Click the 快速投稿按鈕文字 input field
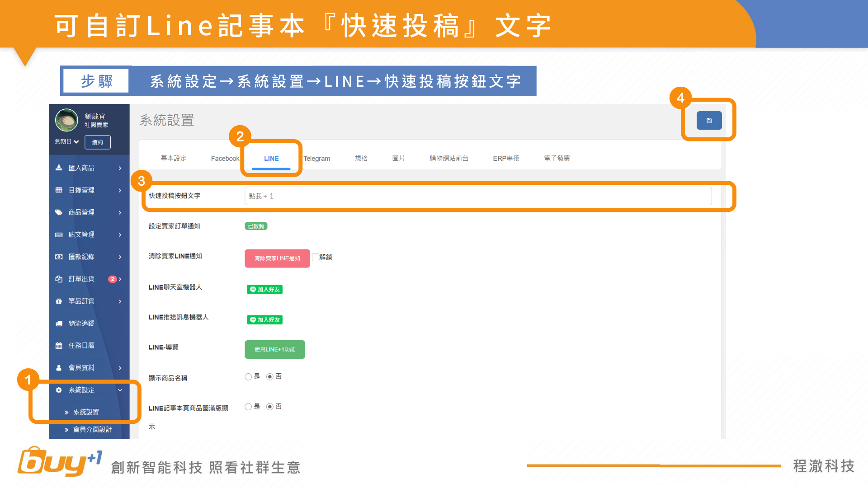The height and width of the screenshot is (488, 868). (x=478, y=196)
